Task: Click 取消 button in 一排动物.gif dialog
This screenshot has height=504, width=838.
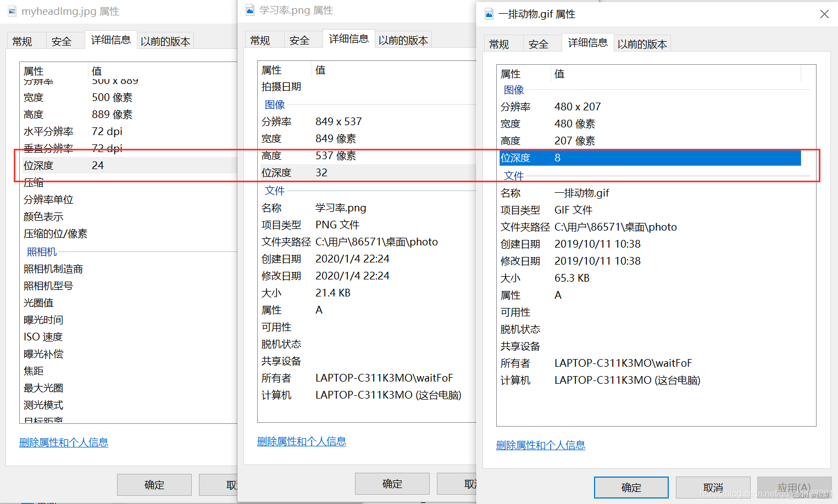Action: [713, 488]
